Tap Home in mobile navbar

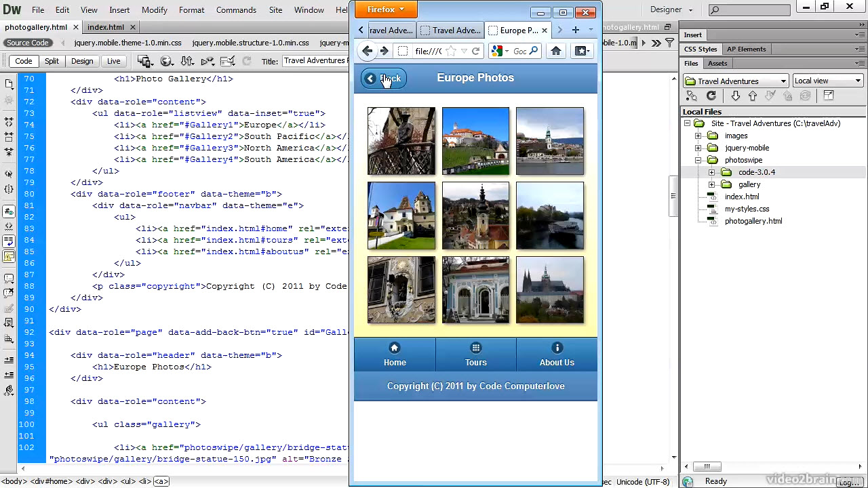[x=395, y=354]
